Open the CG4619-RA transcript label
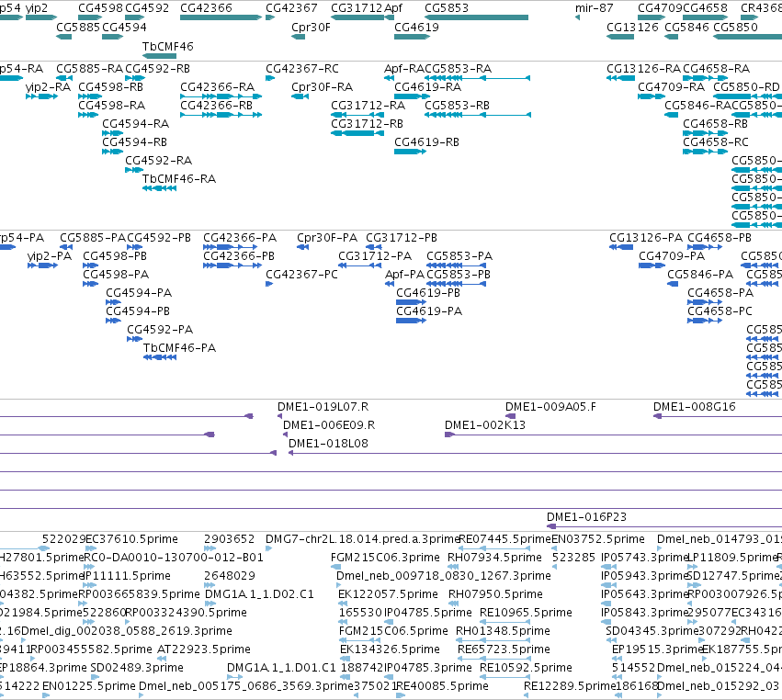This screenshot has width=782, height=700. [427, 87]
